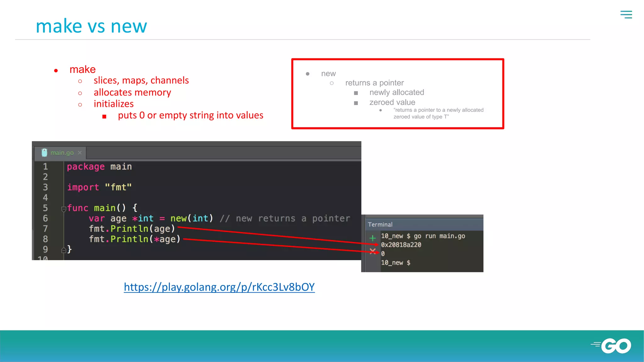Click the import "fmt" line
Screen dimensions: 644x362
click(99, 187)
